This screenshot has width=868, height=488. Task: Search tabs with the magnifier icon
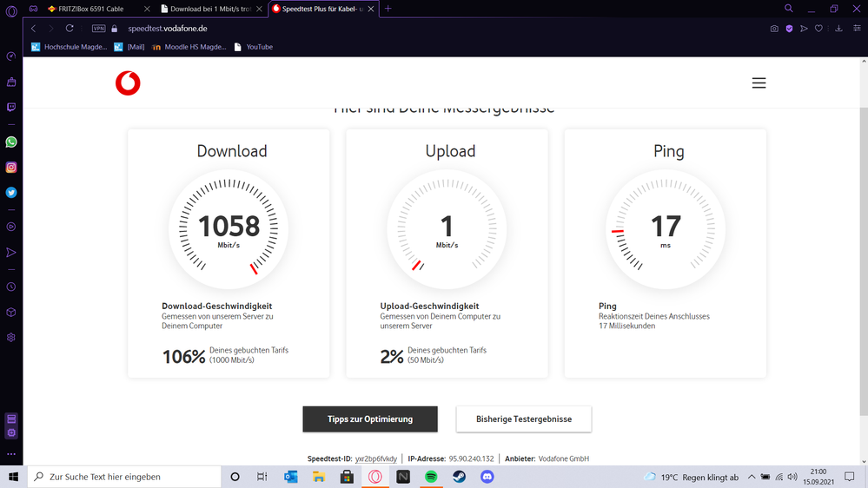click(x=788, y=9)
